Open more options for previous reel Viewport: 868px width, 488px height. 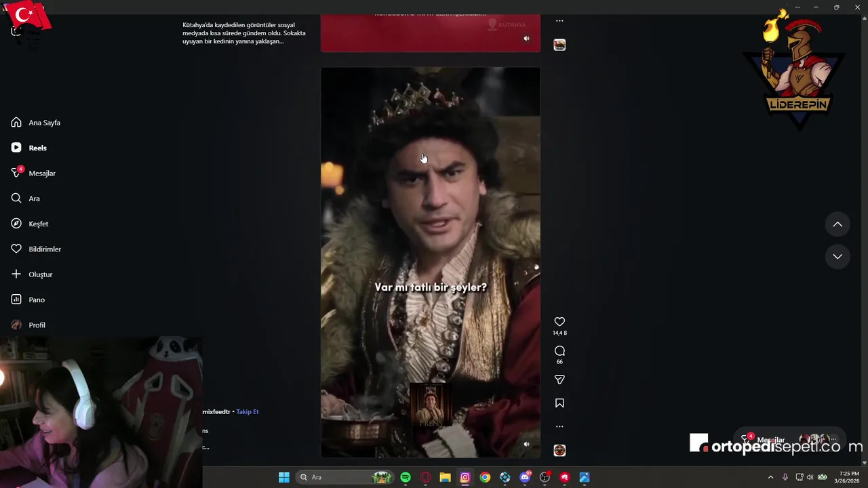click(x=559, y=21)
